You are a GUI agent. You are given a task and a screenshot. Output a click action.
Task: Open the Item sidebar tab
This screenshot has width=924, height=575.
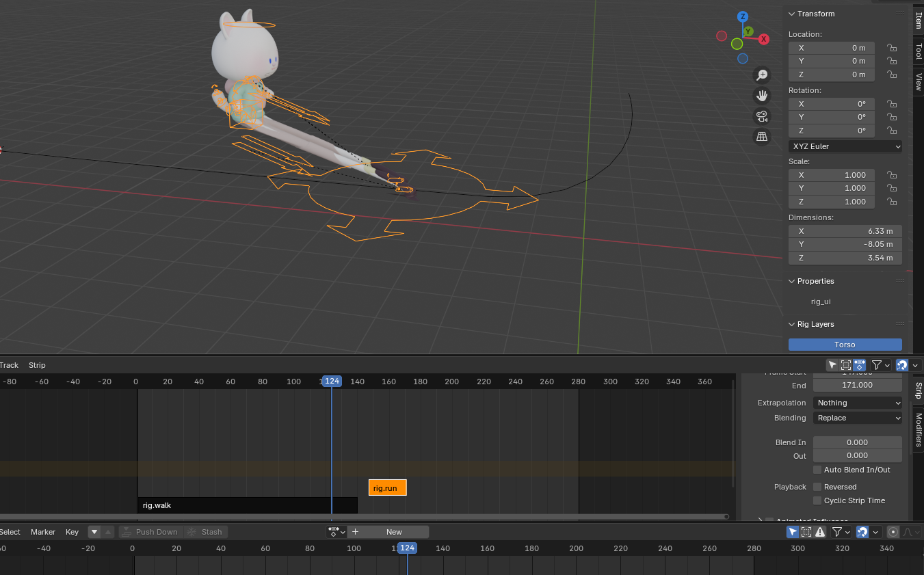pyautogui.click(x=918, y=20)
